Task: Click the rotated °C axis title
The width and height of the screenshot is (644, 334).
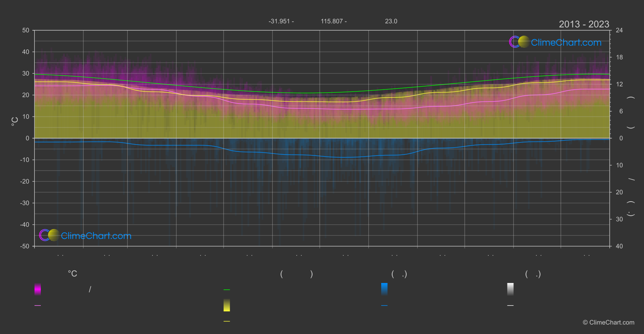Action: pos(15,121)
